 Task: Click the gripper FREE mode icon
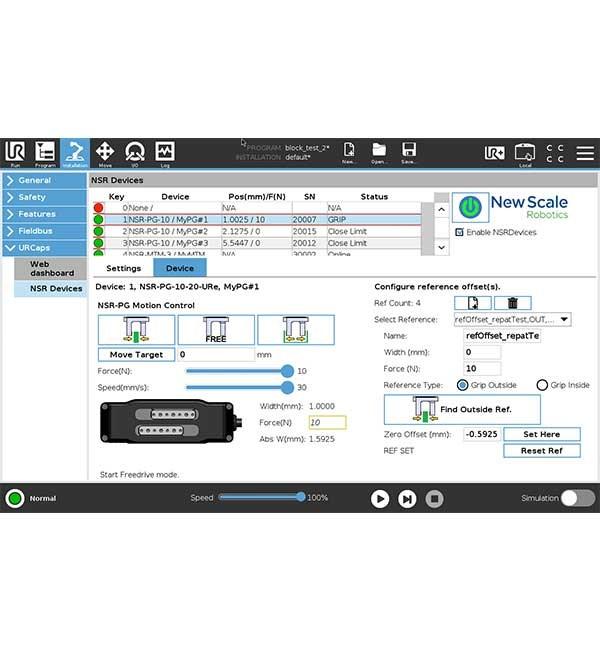[215, 329]
